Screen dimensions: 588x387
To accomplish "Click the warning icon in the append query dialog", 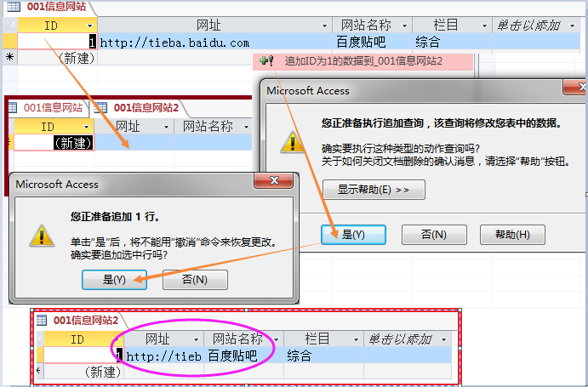I will coord(292,143).
